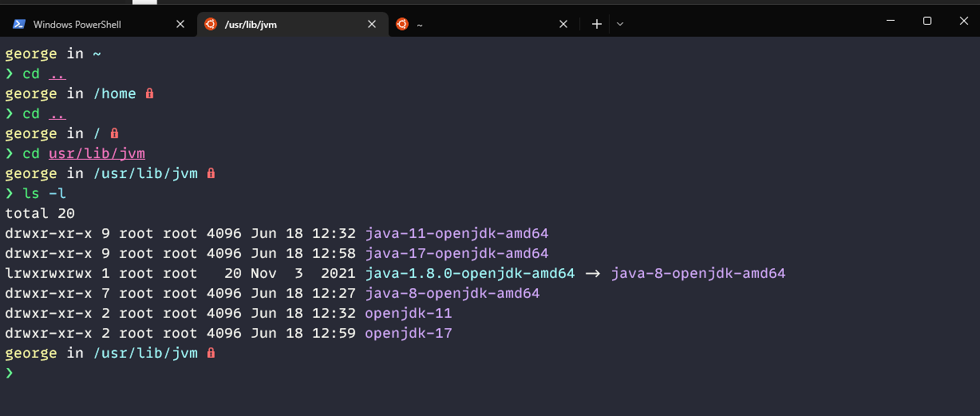The width and height of the screenshot is (980, 416).
Task: Click the java-11-openjdk-amd64 directory name
Action: [x=456, y=233]
